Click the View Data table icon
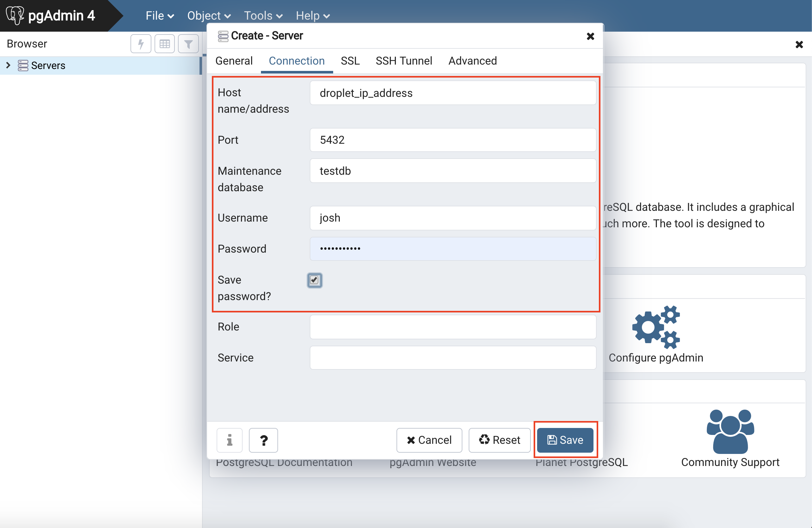 click(x=164, y=44)
